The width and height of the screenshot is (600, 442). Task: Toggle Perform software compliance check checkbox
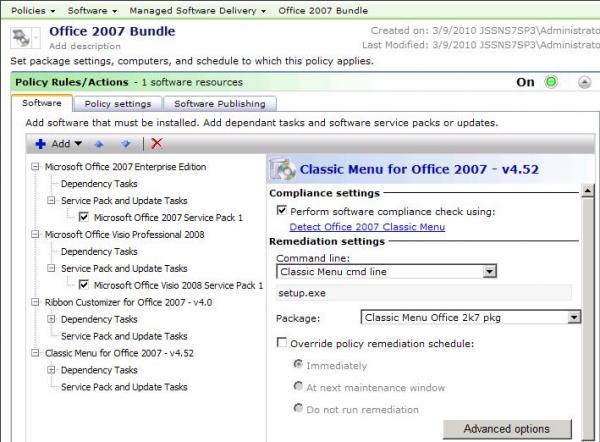coord(281,210)
